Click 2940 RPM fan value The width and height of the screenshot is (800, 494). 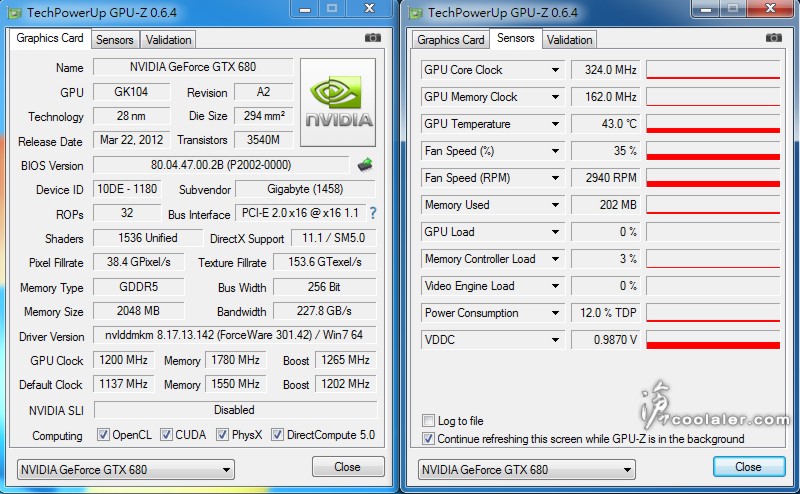pyautogui.click(x=605, y=178)
